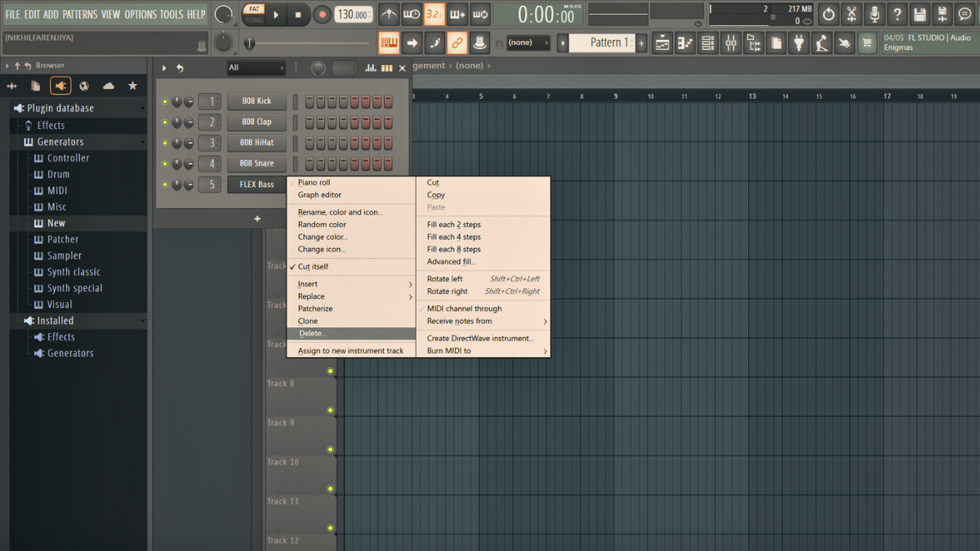Open the Channel rack view icon
Viewport: 980px width, 551px height.
click(x=708, y=42)
